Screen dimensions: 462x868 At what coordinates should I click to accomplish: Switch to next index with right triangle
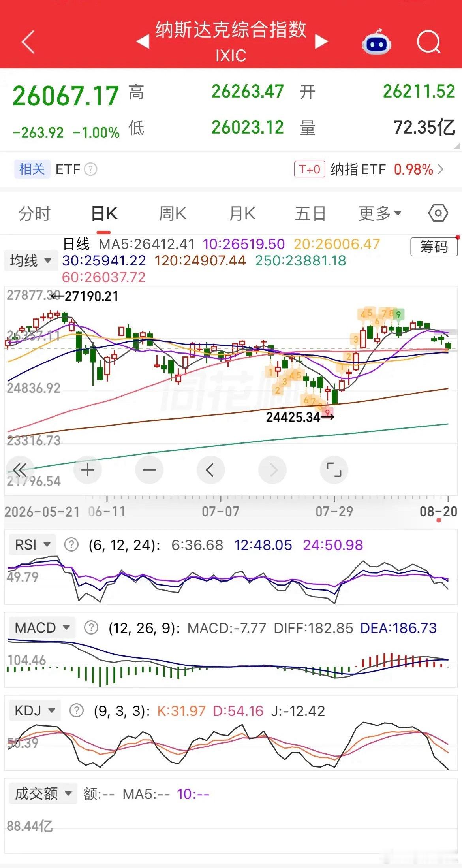(x=321, y=41)
